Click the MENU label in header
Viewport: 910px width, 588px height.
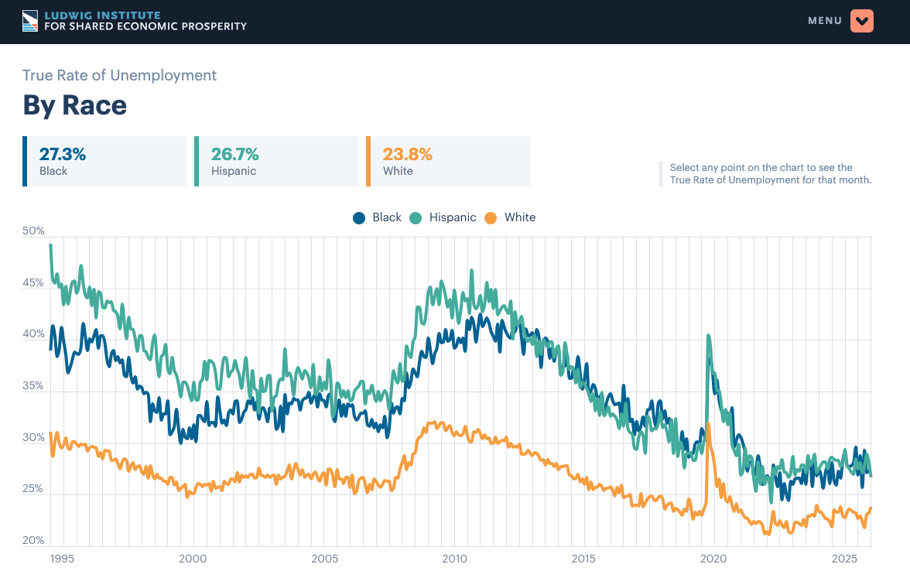(825, 21)
